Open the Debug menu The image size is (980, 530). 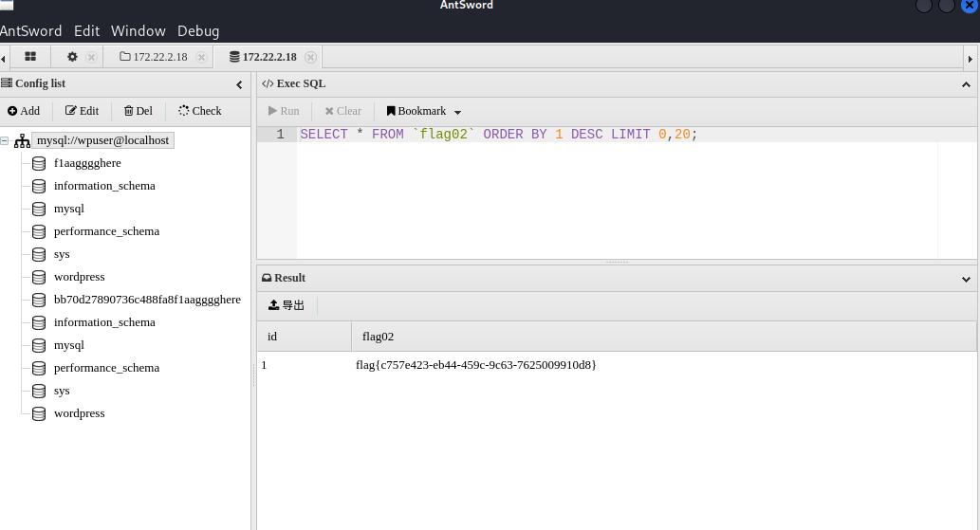(198, 31)
